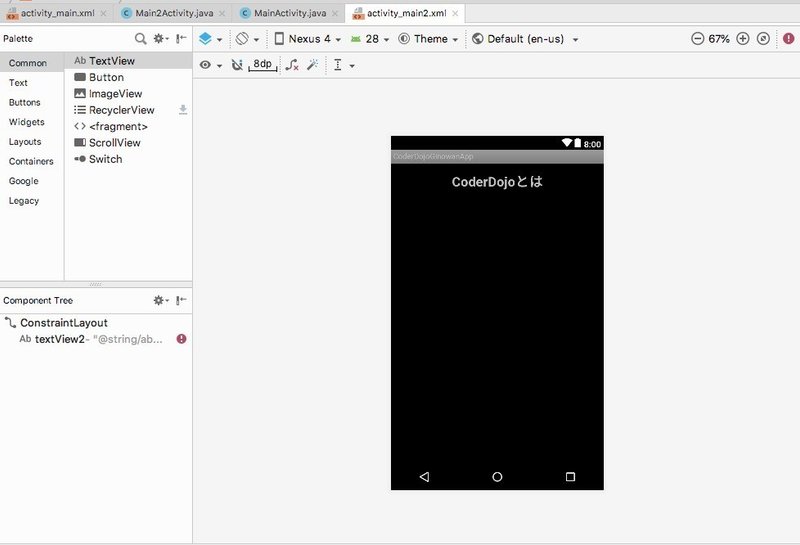Clear all constraints icon

(x=292, y=65)
